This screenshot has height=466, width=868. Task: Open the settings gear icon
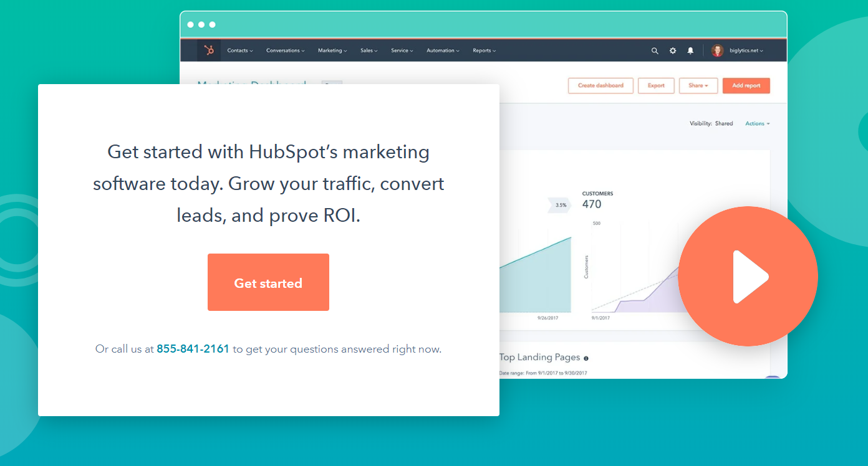673,50
